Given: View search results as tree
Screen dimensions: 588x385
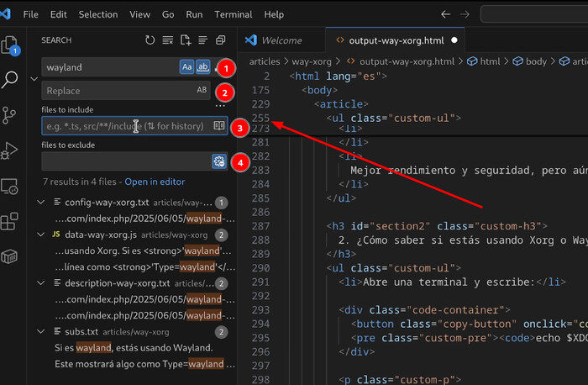Looking at the screenshot, I should coord(203,40).
